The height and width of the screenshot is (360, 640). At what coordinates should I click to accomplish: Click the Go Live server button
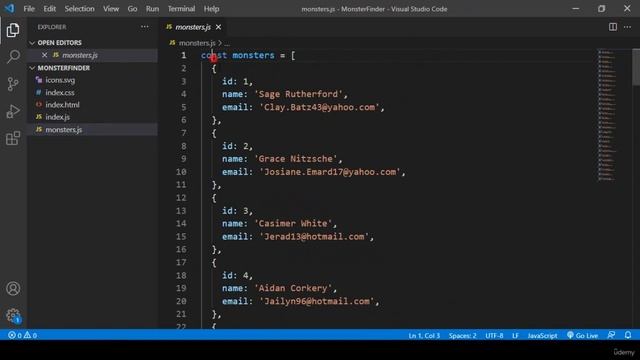(582, 335)
